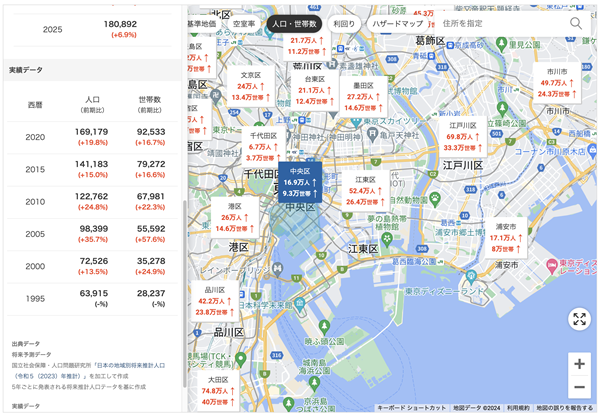Click the 利用規約 link on map
Viewport: 600px width, 416px height.
pos(518,408)
